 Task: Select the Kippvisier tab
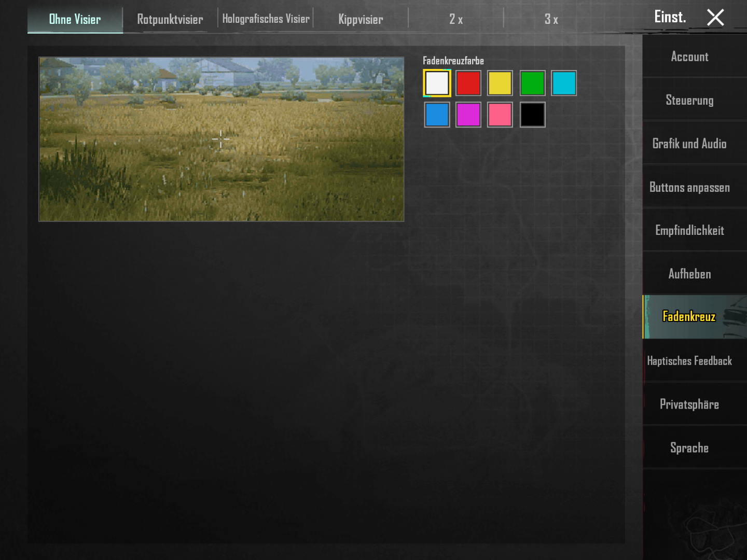coord(361,19)
